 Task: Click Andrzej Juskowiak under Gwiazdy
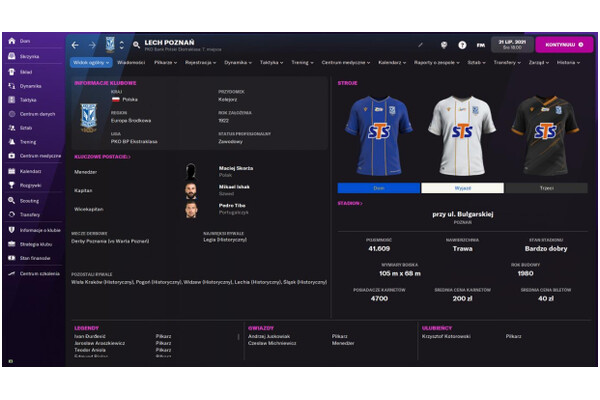pos(269,336)
